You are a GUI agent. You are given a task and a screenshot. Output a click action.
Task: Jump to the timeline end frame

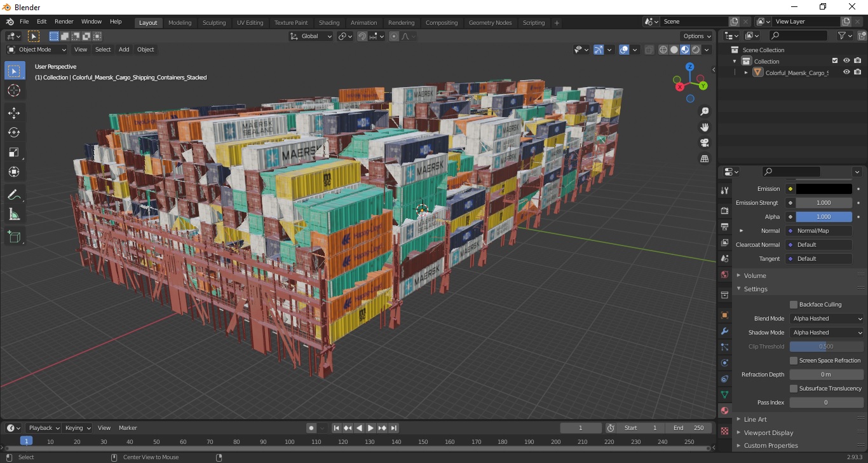pos(394,428)
